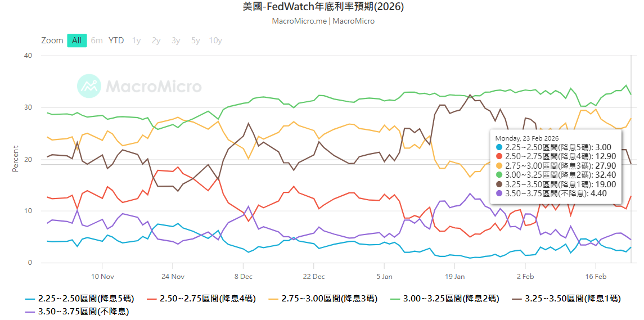Click the MacroMicro watermark logo icon
The width and height of the screenshot is (644, 320).
pos(89,86)
